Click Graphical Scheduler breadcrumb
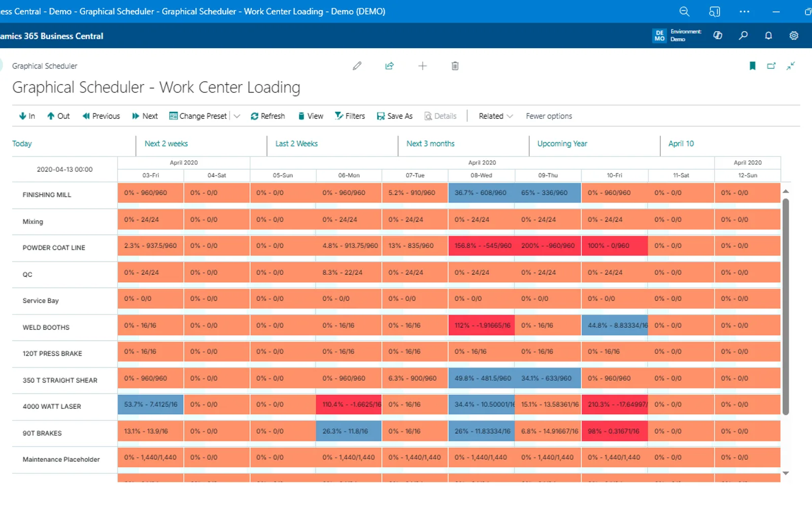The height and width of the screenshot is (508, 812). 45,66
